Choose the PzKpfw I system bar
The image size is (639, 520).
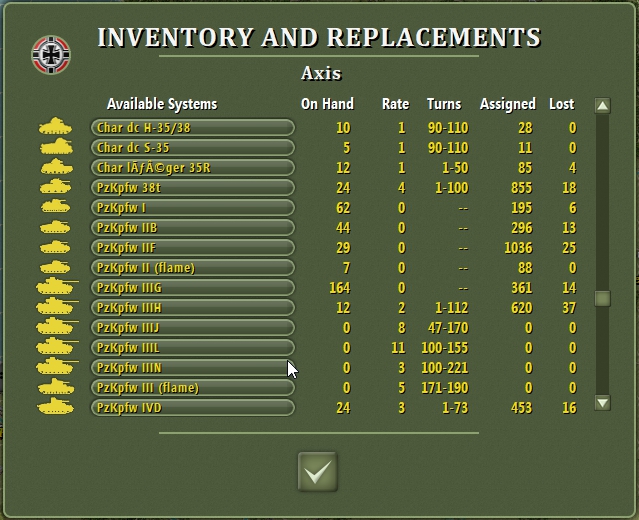click(192, 207)
